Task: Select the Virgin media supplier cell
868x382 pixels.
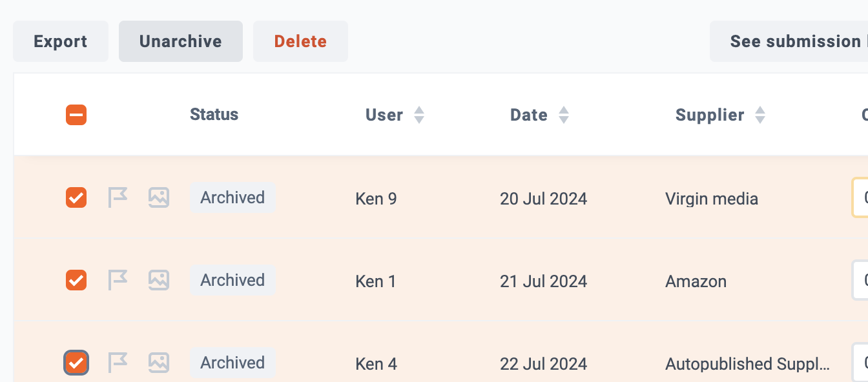Action: pos(712,199)
